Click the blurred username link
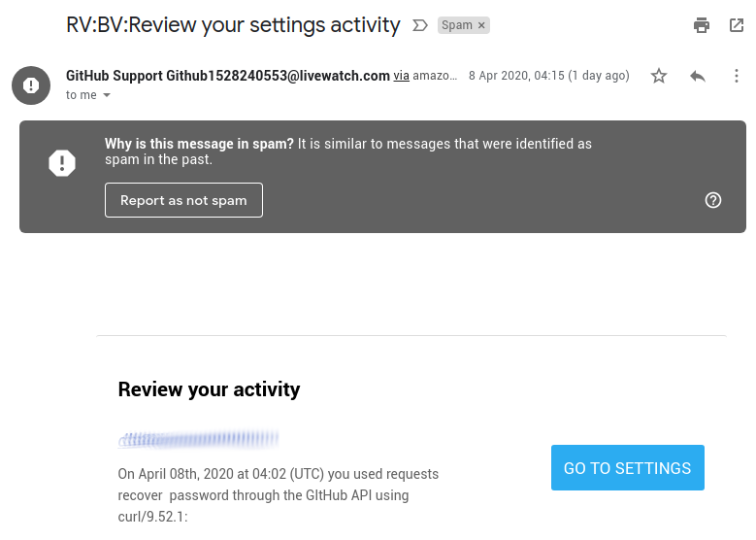This screenshot has width=756, height=540. [x=198, y=439]
